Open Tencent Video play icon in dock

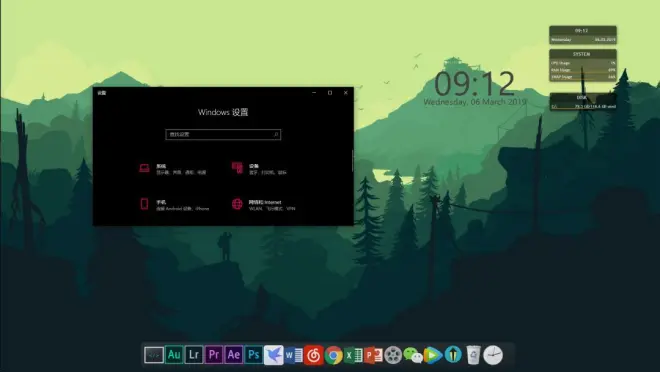coord(433,356)
